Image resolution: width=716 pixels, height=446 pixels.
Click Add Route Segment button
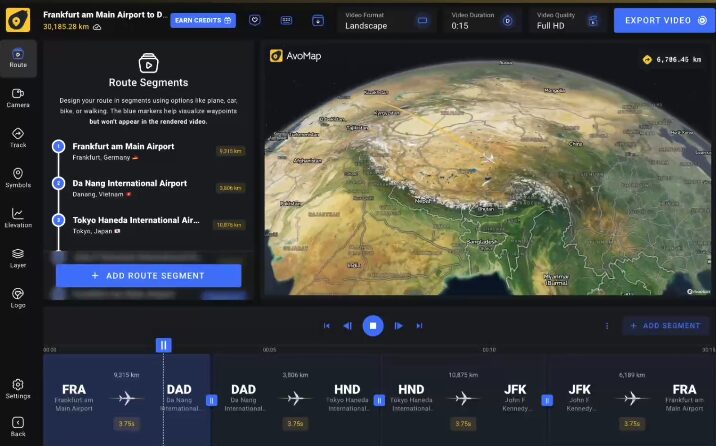coord(148,275)
